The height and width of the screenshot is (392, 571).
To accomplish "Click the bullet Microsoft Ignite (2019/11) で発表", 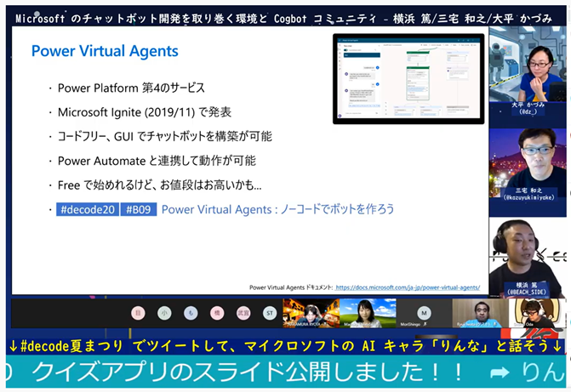I will point(145,112).
